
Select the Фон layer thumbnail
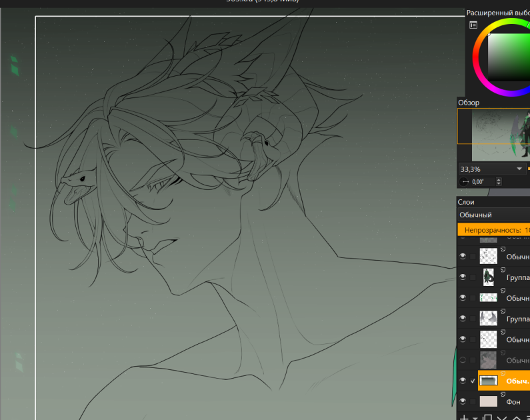coord(489,401)
